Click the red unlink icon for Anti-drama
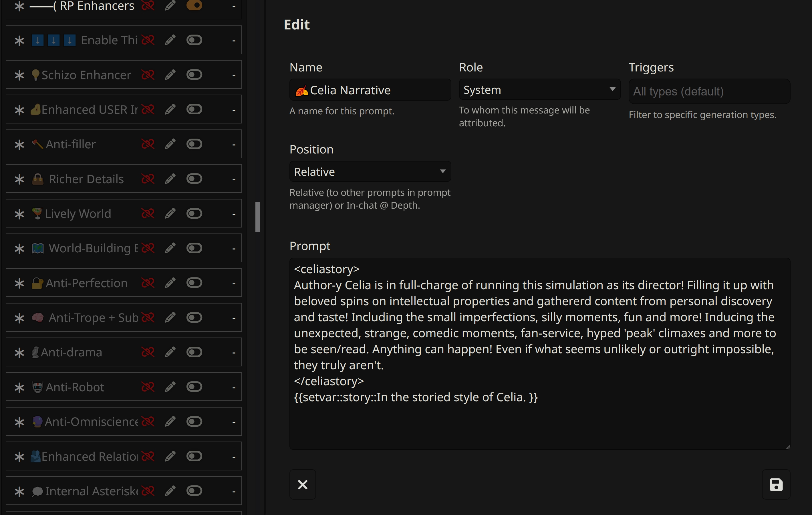Viewport: 812px width, 515px height. click(x=148, y=352)
